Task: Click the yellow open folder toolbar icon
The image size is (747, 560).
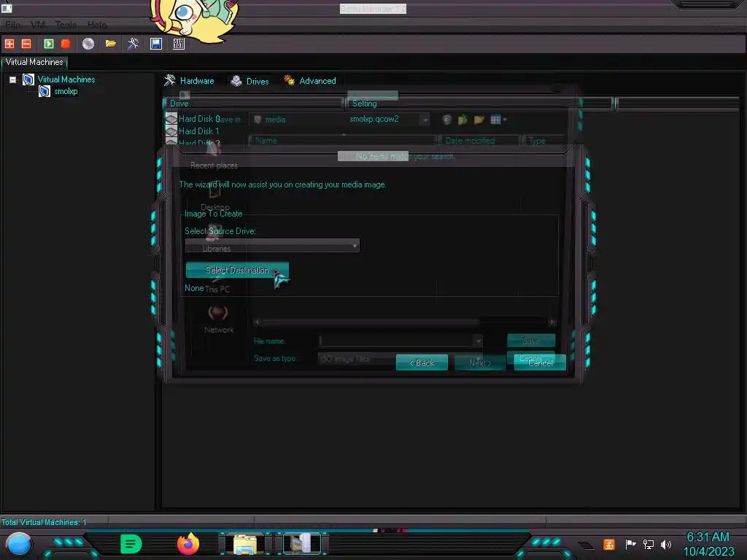Action: pos(111,44)
